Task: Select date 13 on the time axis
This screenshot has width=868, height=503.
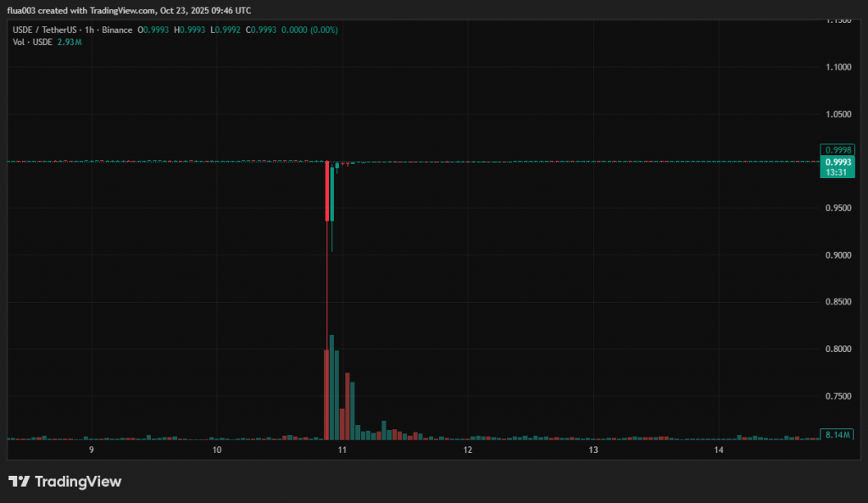Action: coord(593,450)
